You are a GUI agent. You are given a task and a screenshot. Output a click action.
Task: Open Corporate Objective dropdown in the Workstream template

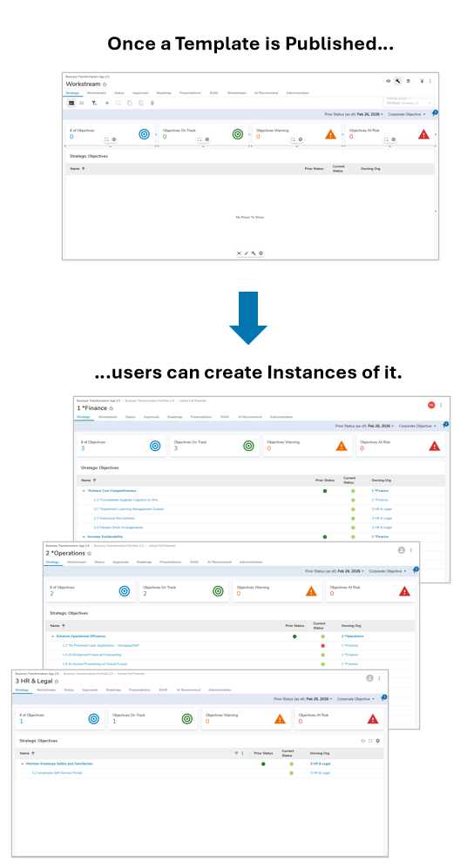pyautogui.click(x=407, y=115)
